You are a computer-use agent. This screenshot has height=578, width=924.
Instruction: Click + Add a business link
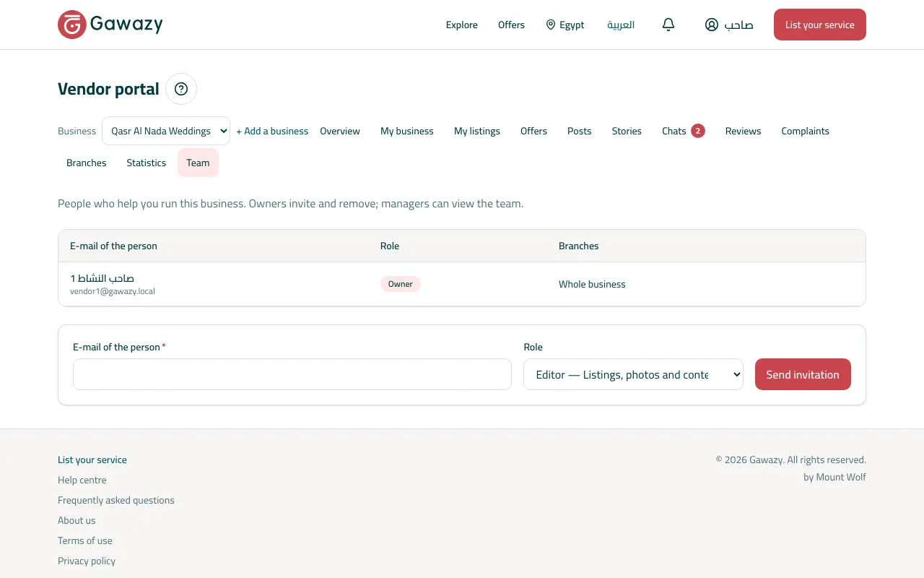pos(272,131)
